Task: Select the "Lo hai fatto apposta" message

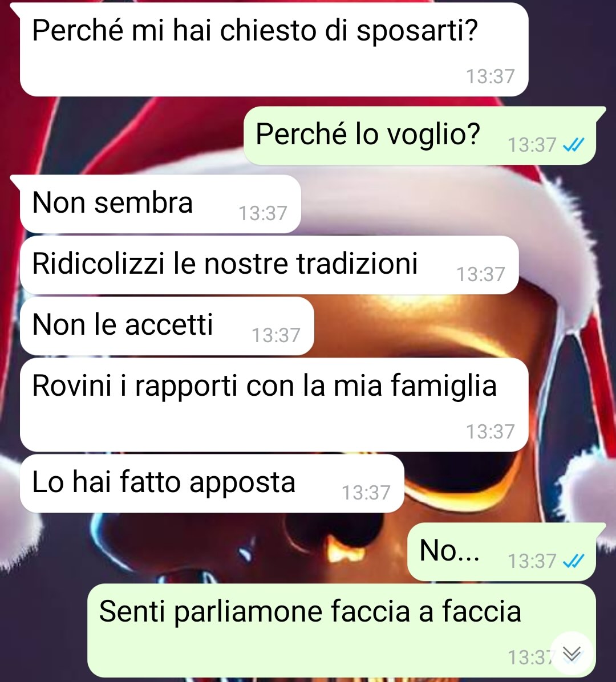Action: tap(212, 483)
